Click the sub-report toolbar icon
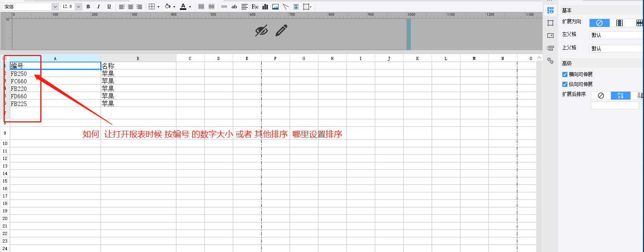644x252 pixels. pos(296,7)
